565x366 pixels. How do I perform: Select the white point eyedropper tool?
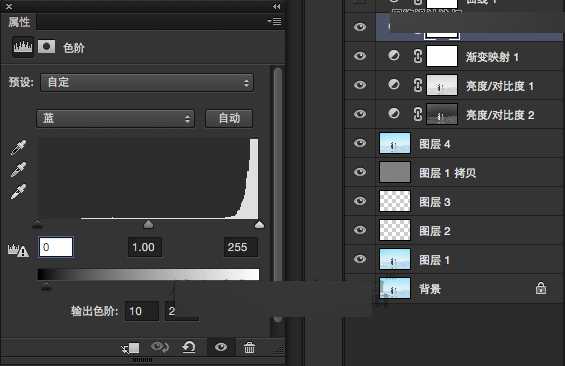[x=18, y=192]
